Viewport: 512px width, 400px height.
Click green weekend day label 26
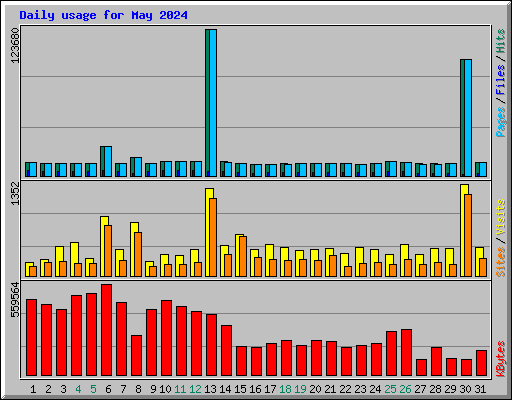pos(405,389)
